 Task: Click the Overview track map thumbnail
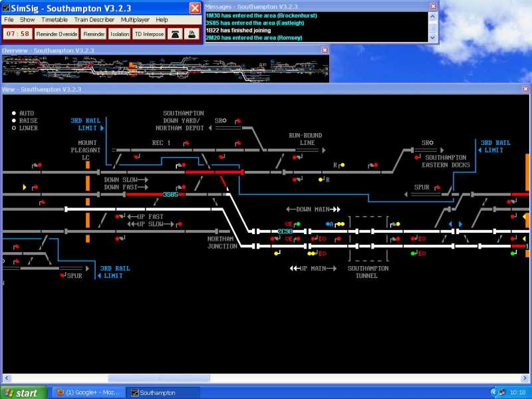tap(166, 69)
